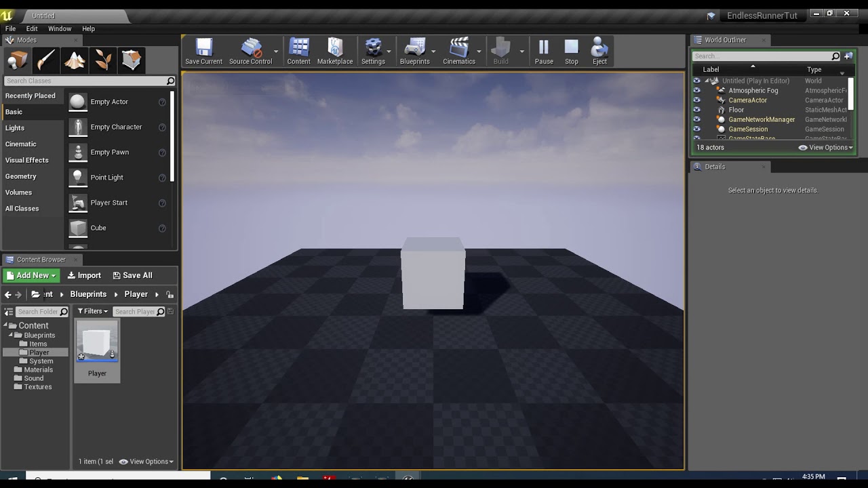The width and height of the screenshot is (868, 488).
Task: Open Blueprints dropdown arrow
Action: pyautogui.click(x=433, y=52)
